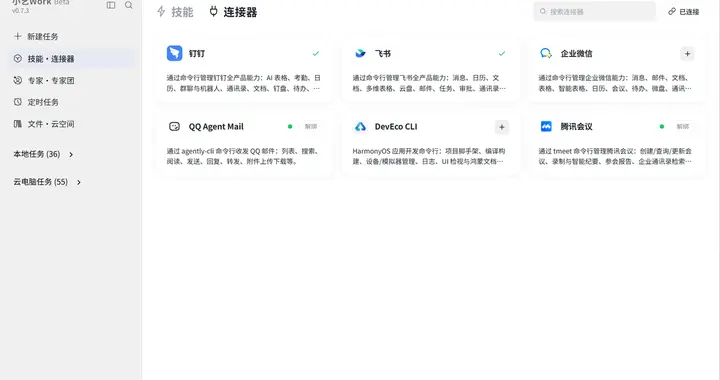720x380 pixels.
Task: Click the 飞书 connected checkmark
Action: click(502, 53)
